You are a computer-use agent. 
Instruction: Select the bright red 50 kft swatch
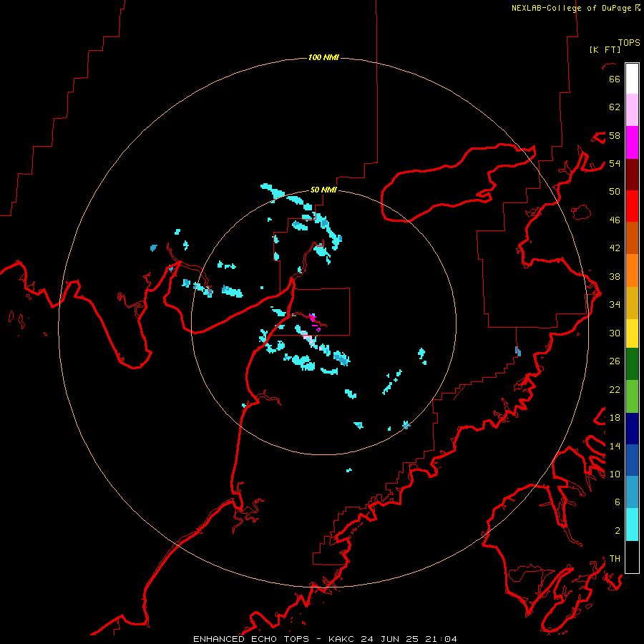632,206
